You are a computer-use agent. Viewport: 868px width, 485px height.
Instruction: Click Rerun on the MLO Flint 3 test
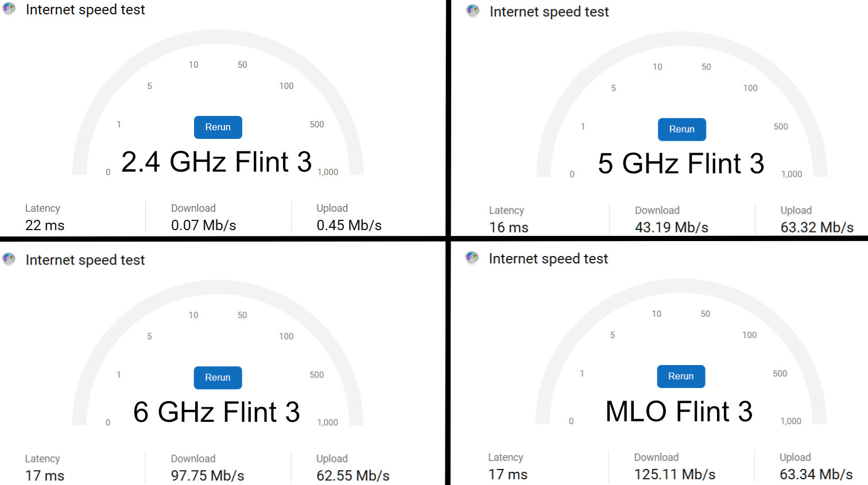pos(681,377)
